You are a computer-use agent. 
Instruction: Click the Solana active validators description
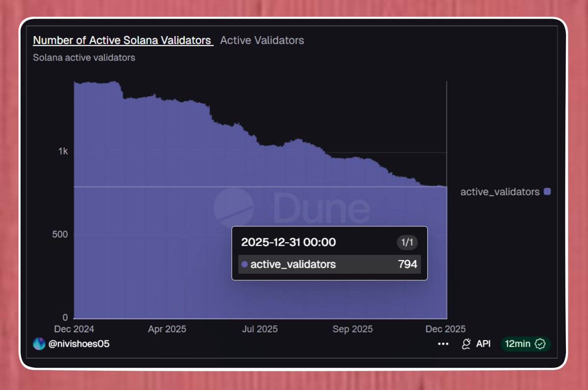point(84,57)
